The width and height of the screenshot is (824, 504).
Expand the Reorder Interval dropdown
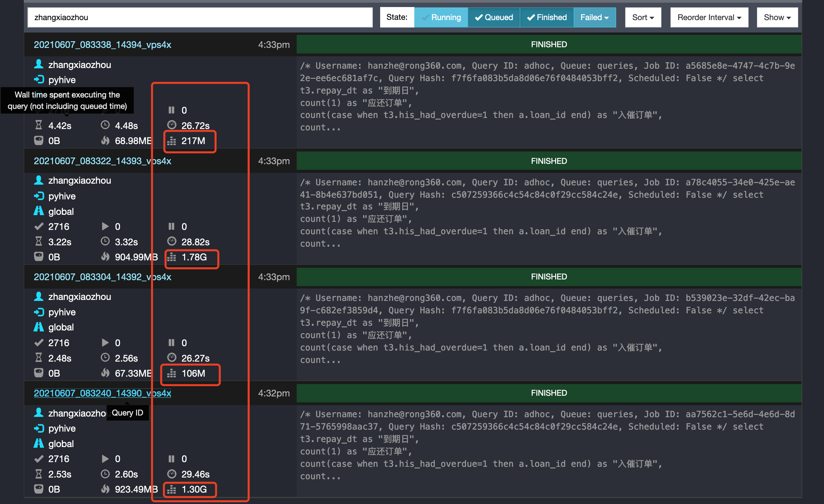709,17
